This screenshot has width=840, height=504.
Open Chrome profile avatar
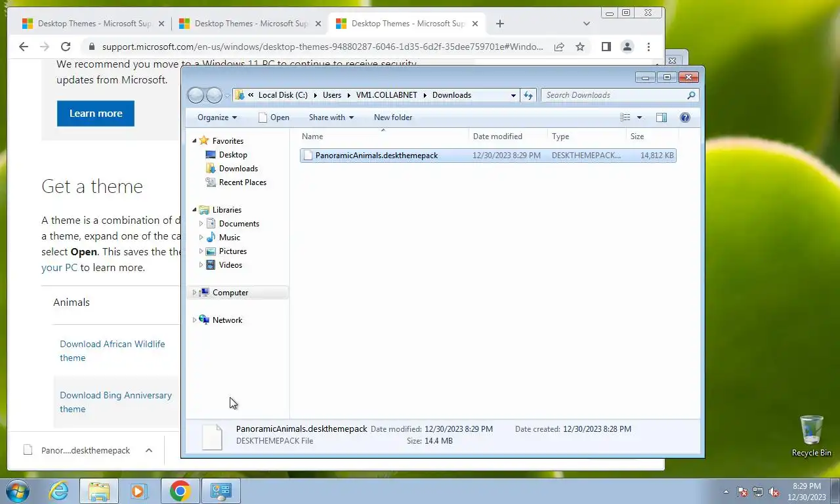[627, 47]
